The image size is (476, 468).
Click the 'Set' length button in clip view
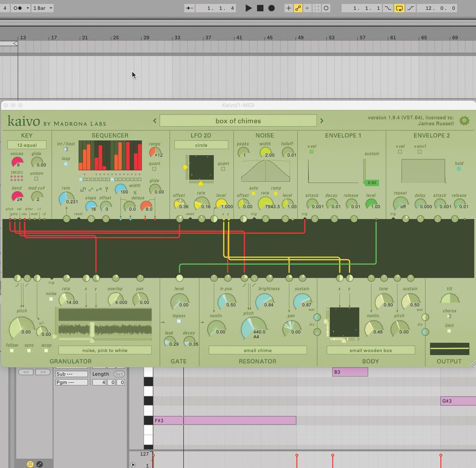point(119,374)
